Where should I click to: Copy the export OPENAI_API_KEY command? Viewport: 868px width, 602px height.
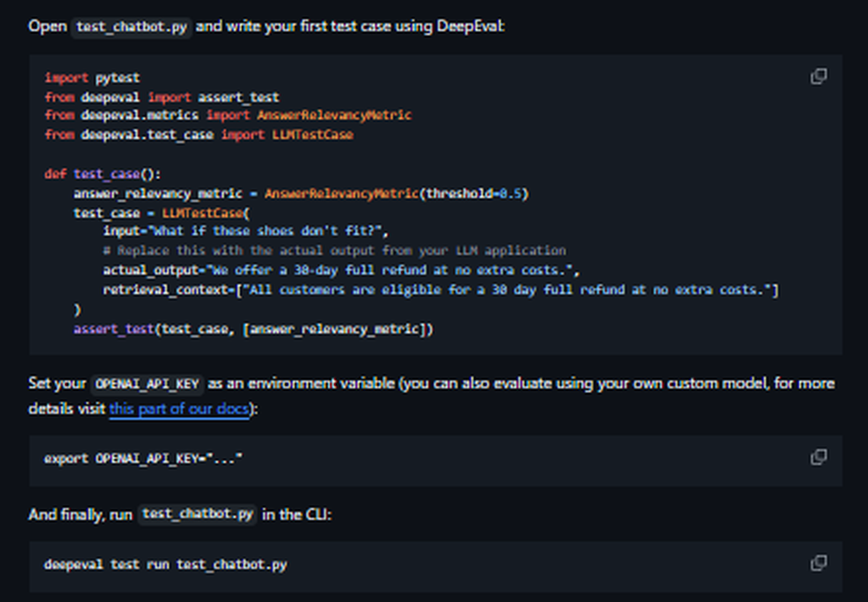click(x=819, y=457)
